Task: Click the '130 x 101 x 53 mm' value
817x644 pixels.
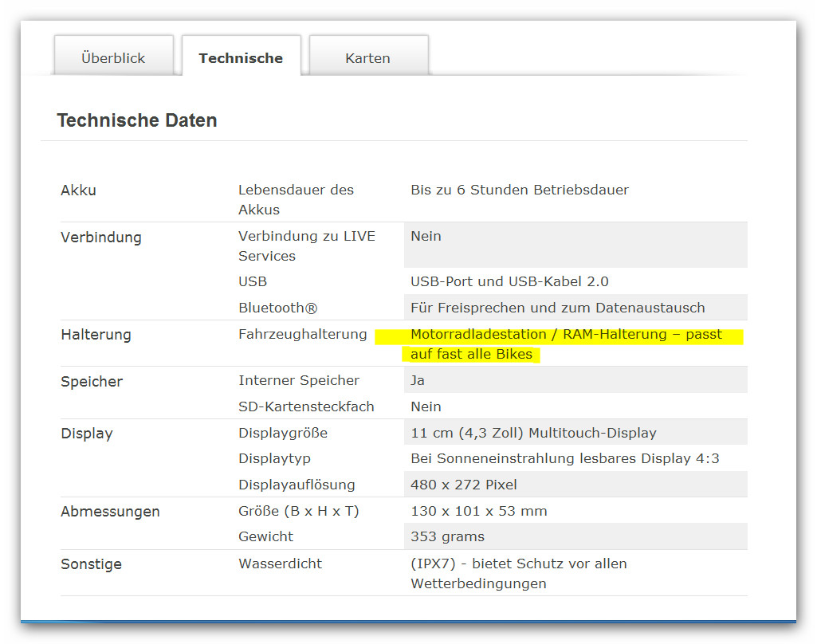Action: (478, 511)
